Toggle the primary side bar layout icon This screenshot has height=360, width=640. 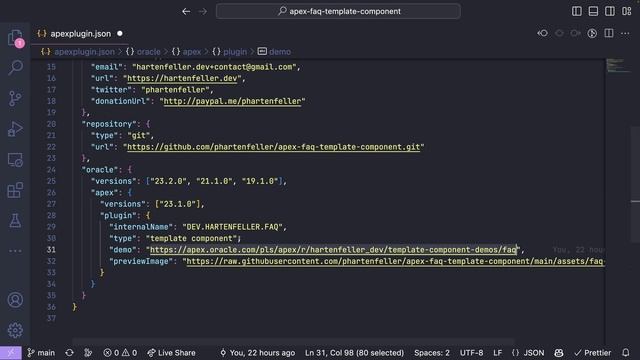(x=577, y=11)
